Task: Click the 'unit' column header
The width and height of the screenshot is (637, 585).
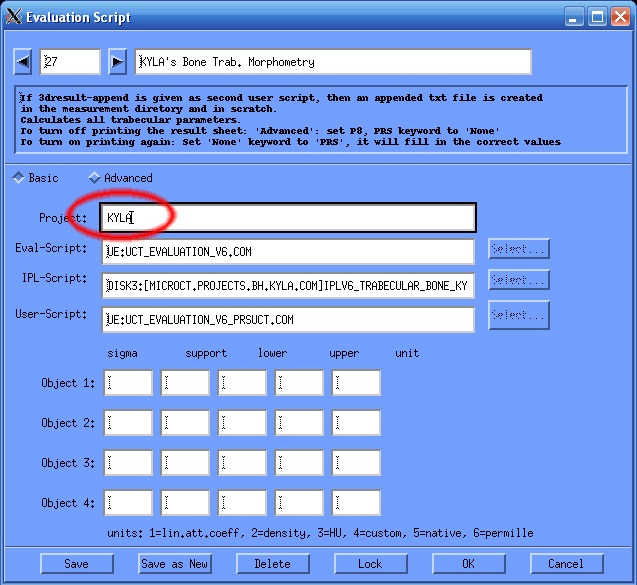Action: (407, 353)
